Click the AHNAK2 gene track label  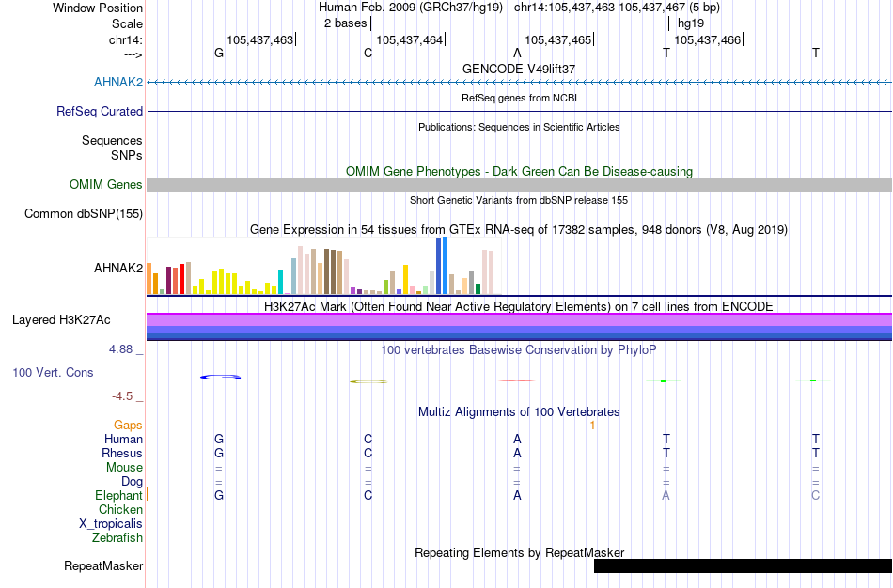[118, 82]
